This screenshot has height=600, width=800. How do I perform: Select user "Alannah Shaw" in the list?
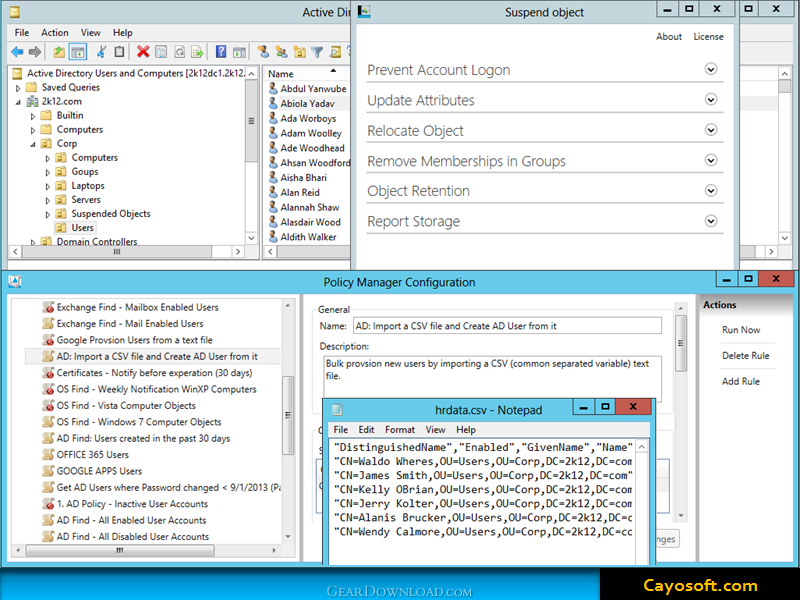309,207
